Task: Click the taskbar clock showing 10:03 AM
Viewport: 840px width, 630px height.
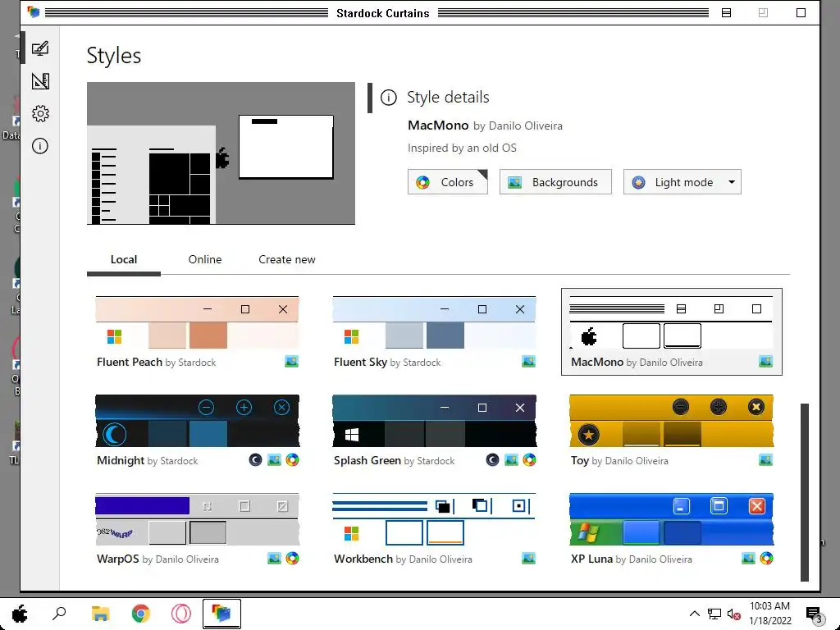Action: 769,614
